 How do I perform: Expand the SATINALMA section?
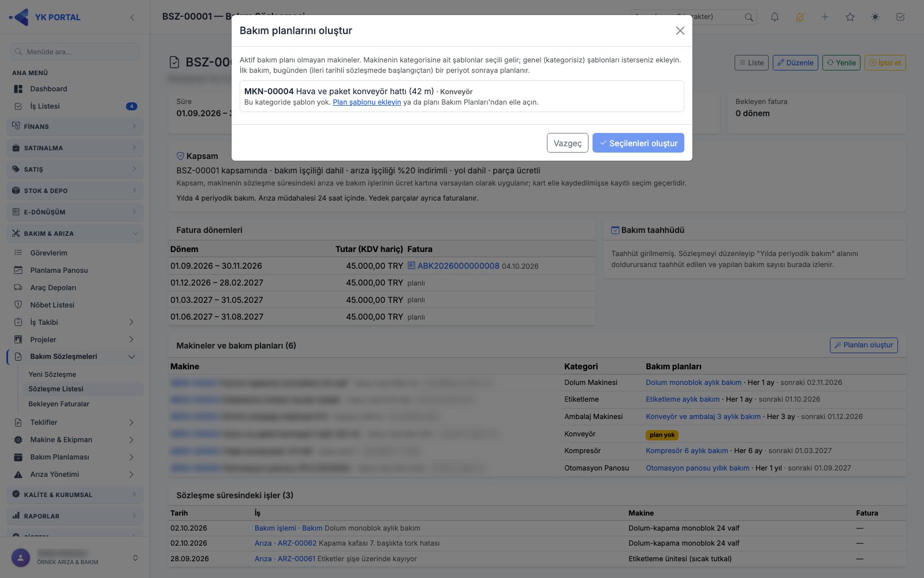point(75,148)
